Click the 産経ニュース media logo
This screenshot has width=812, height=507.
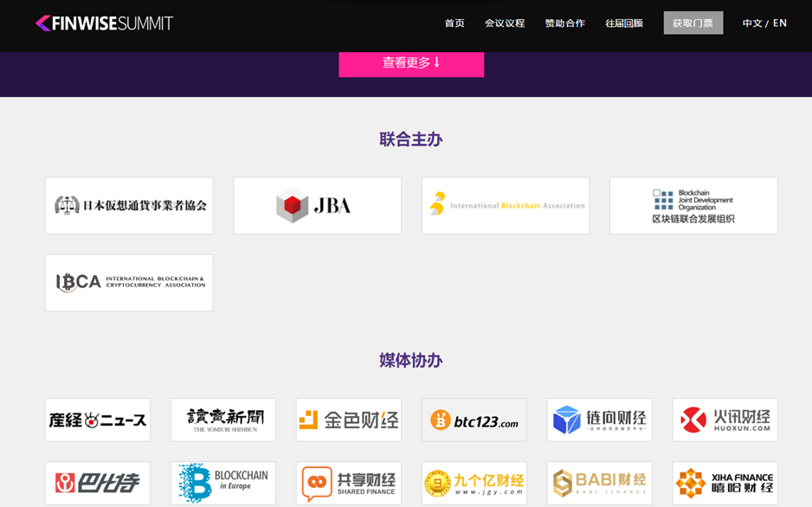coord(98,420)
